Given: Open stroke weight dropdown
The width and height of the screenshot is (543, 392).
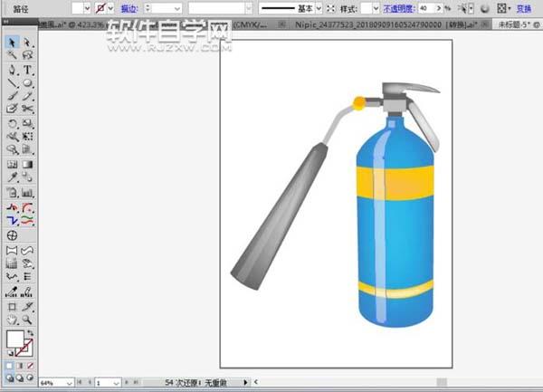Looking at the screenshot, I should pos(177,8).
